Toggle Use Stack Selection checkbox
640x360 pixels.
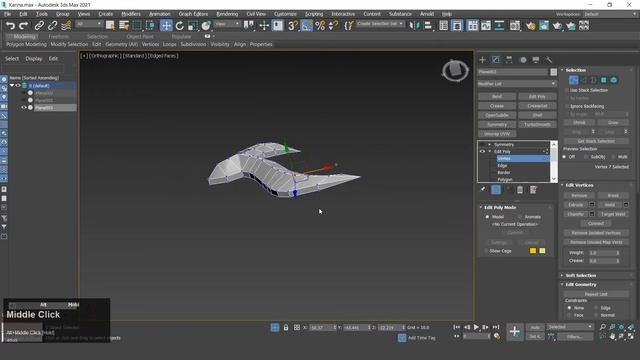coord(567,90)
